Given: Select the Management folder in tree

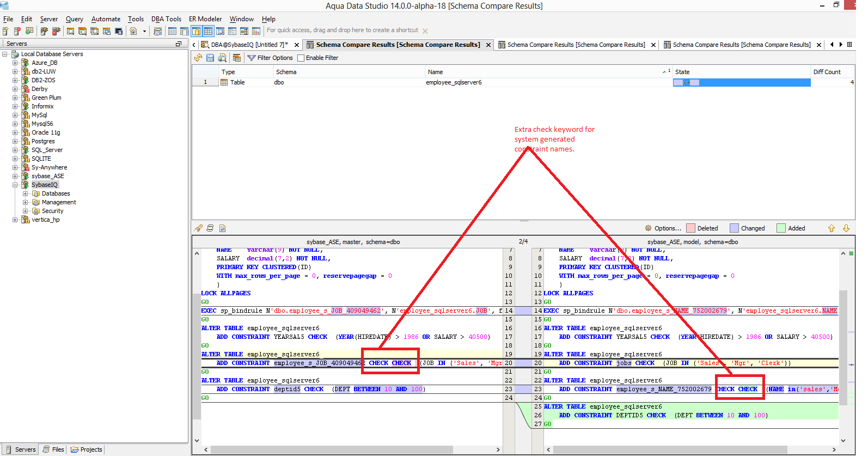Looking at the screenshot, I should point(59,202).
